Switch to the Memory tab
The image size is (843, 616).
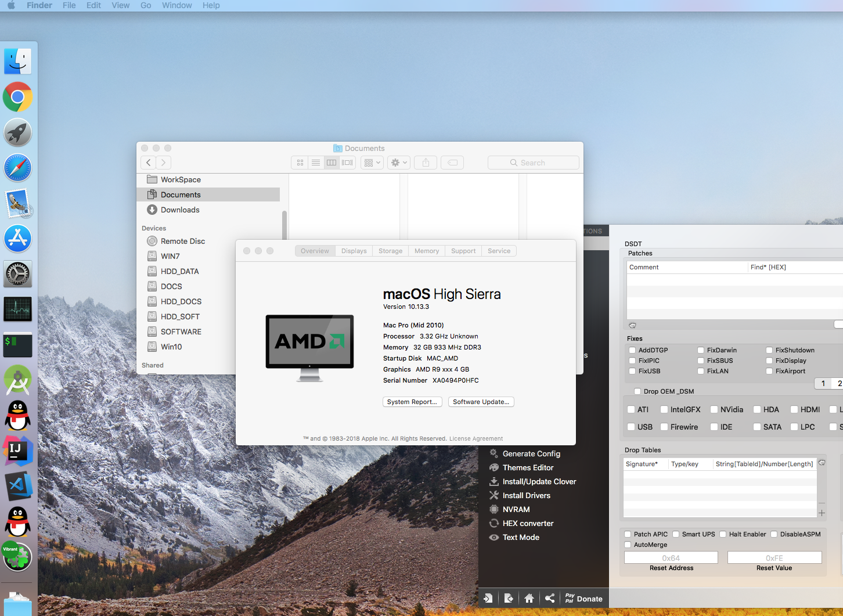427,251
